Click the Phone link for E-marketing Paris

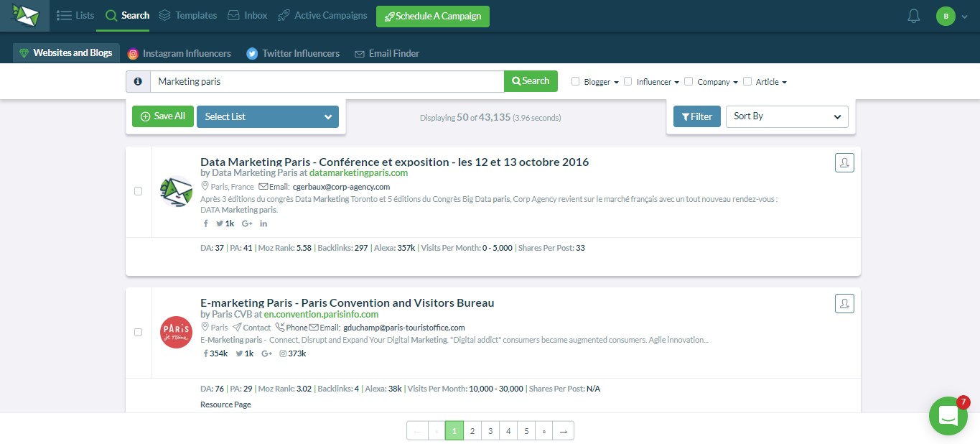coord(291,328)
